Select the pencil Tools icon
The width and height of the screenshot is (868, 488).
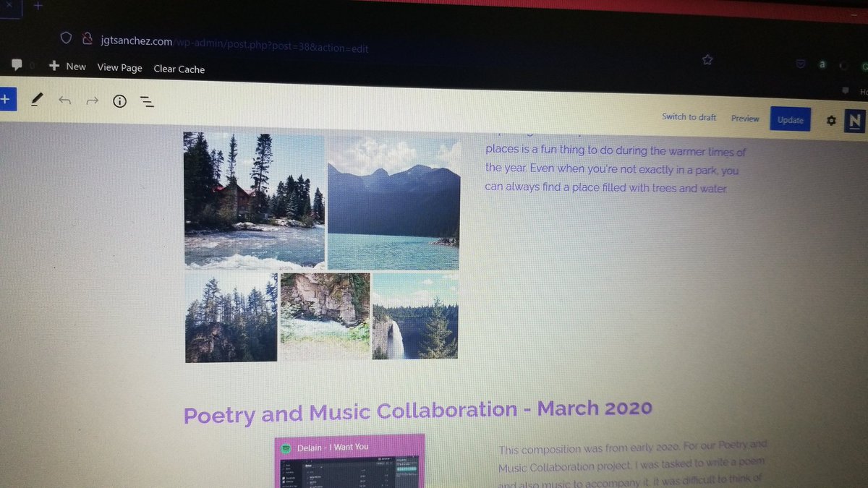point(37,100)
